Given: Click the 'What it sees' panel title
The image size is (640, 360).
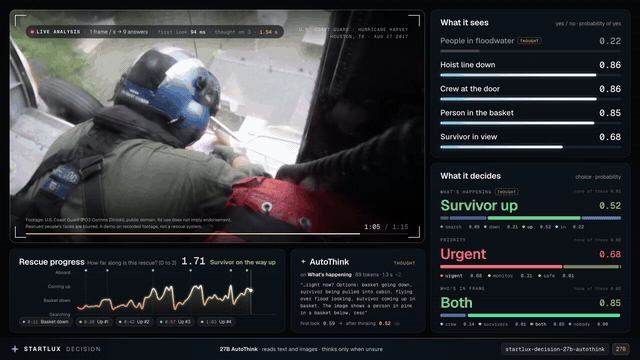Looking at the screenshot, I should pos(464,23).
